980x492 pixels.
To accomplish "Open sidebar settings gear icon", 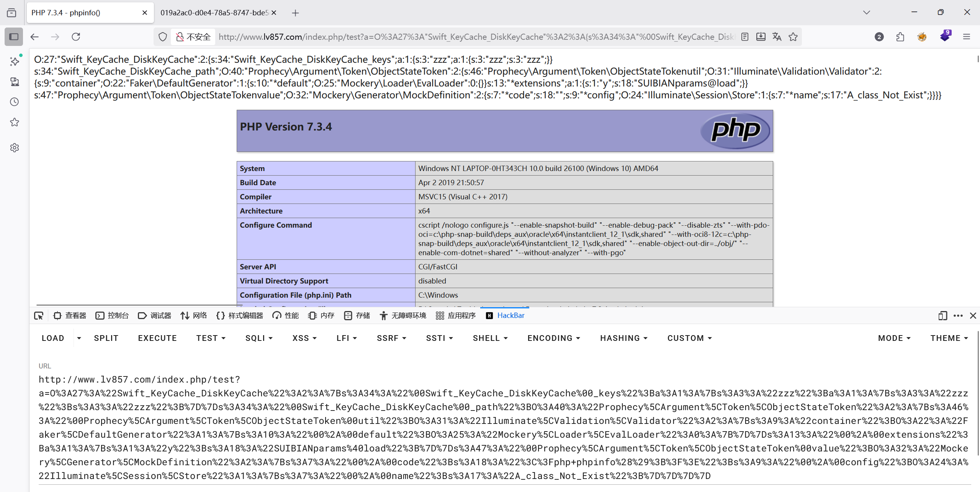I will pyautogui.click(x=15, y=148).
